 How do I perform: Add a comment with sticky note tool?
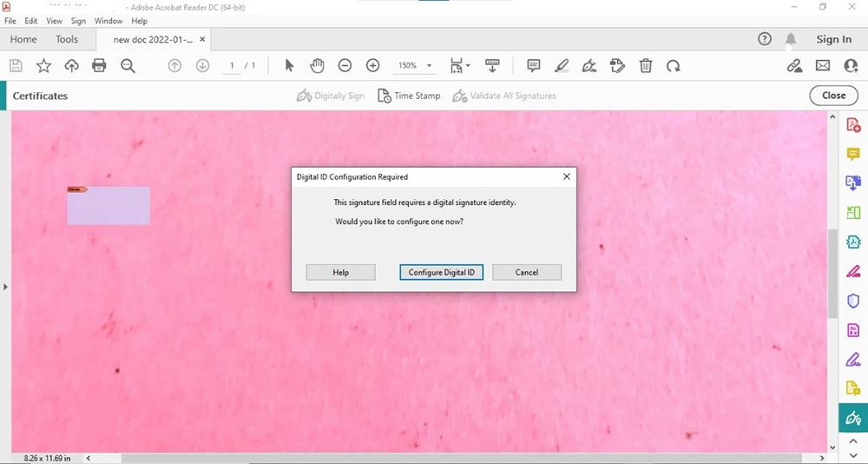click(x=533, y=66)
